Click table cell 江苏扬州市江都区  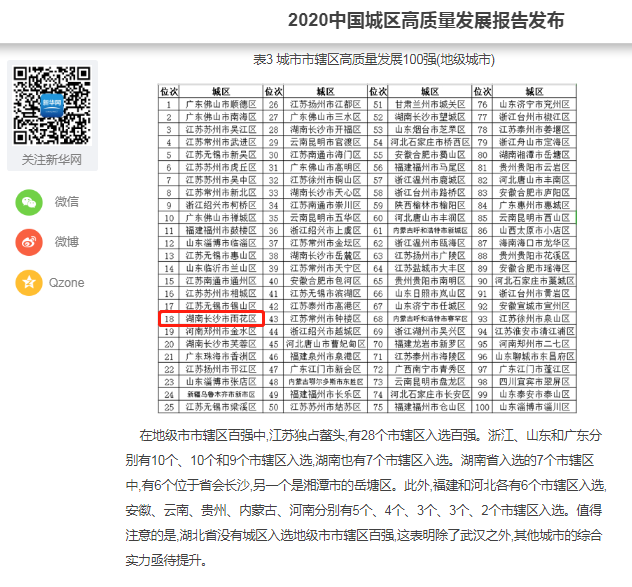coord(325,104)
